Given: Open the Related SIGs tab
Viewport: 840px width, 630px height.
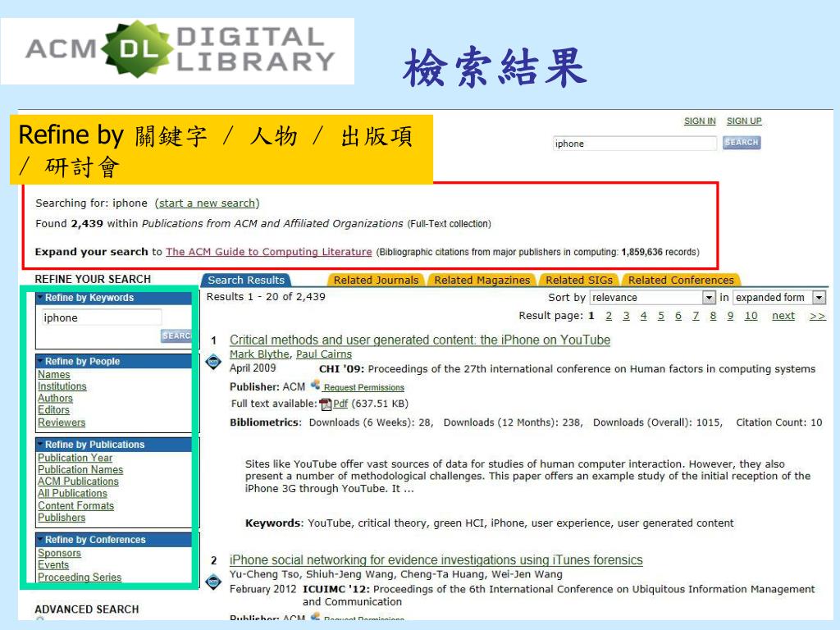Looking at the screenshot, I should pyautogui.click(x=579, y=281).
